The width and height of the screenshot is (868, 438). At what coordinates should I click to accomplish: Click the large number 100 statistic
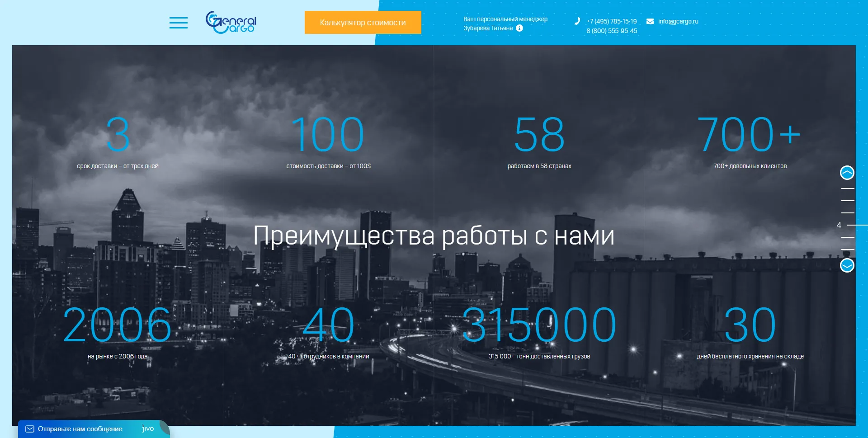pyautogui.click(x=328, y=134)
